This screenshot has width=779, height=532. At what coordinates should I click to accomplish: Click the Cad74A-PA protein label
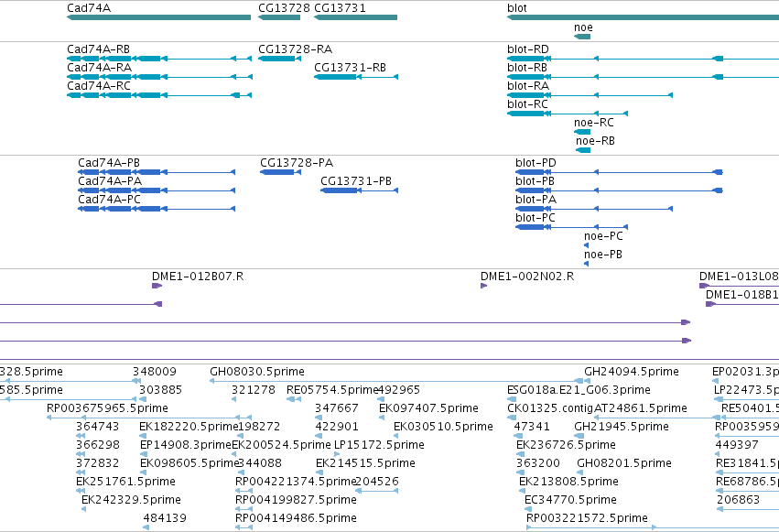(x=110, y=181)
